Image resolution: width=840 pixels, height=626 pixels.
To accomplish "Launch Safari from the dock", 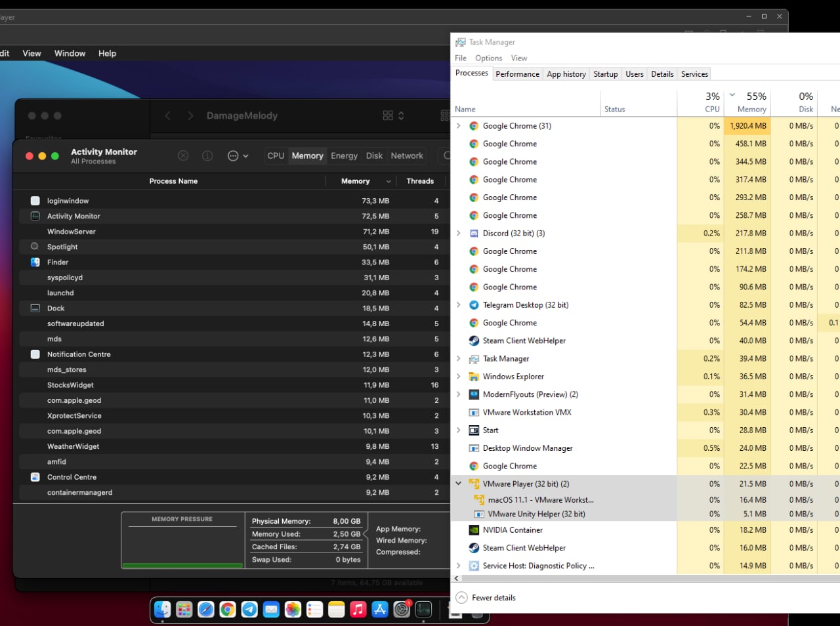I will click(206, 610).
